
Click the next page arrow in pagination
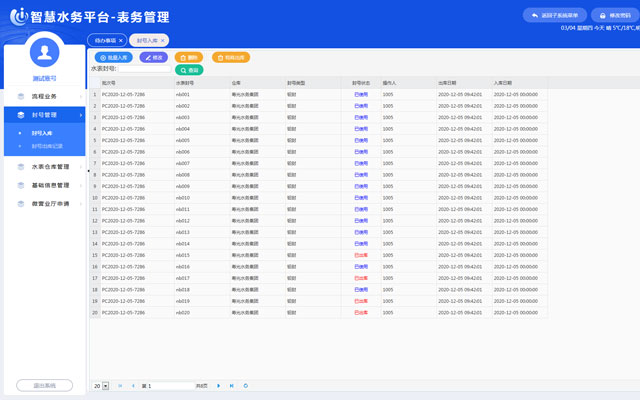click(220, 385)
